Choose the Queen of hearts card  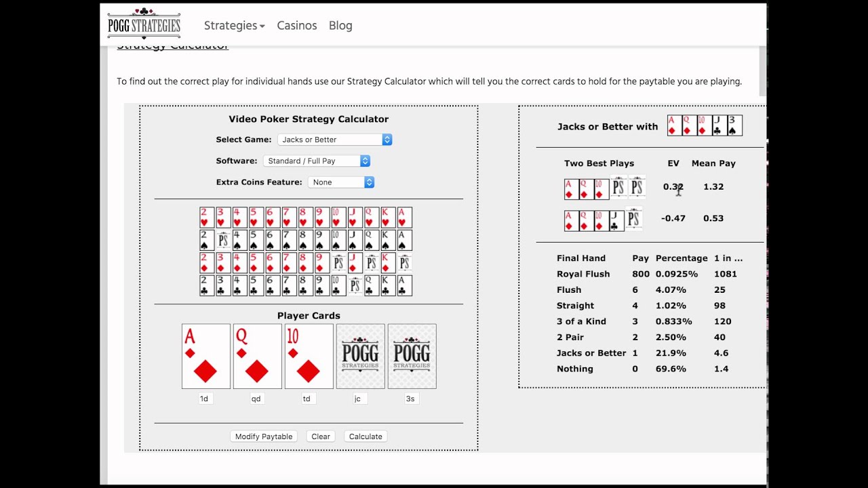(372, 218)
